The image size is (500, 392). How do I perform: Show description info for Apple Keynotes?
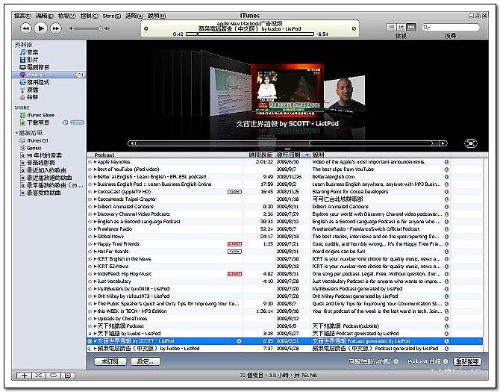446,162
